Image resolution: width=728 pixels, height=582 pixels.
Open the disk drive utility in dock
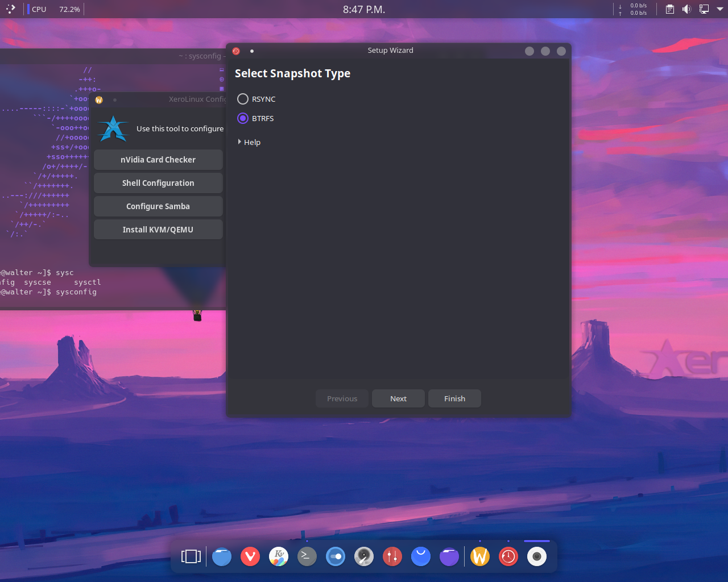pyautogui.click(x=364, y=556)
